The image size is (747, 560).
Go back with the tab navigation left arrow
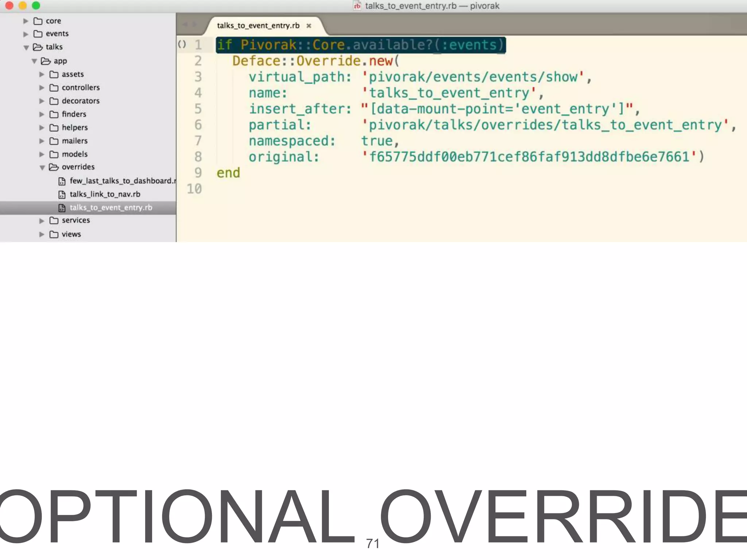[x=185, y=25]
